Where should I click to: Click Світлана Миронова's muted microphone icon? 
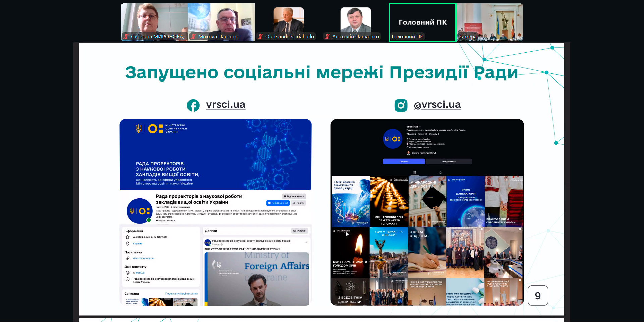126,37
